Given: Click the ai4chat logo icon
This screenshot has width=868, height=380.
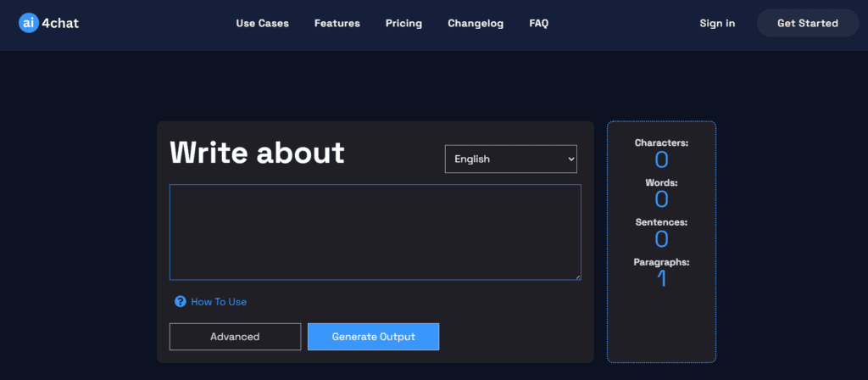Looking at the screenshot, I should (x=29, y=23).
